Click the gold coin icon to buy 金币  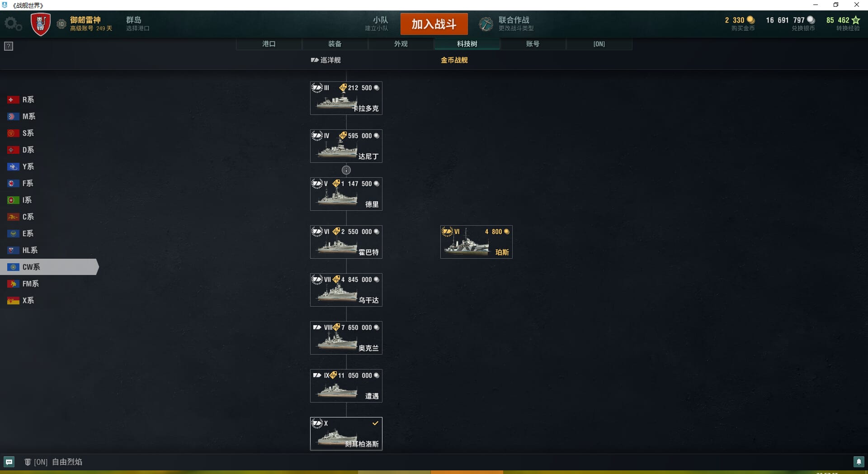click(x=751, y=20)
